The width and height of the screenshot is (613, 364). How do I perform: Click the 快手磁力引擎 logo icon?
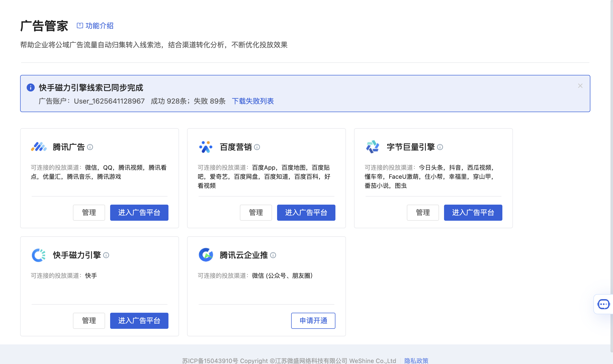click(x=39, y=255)
